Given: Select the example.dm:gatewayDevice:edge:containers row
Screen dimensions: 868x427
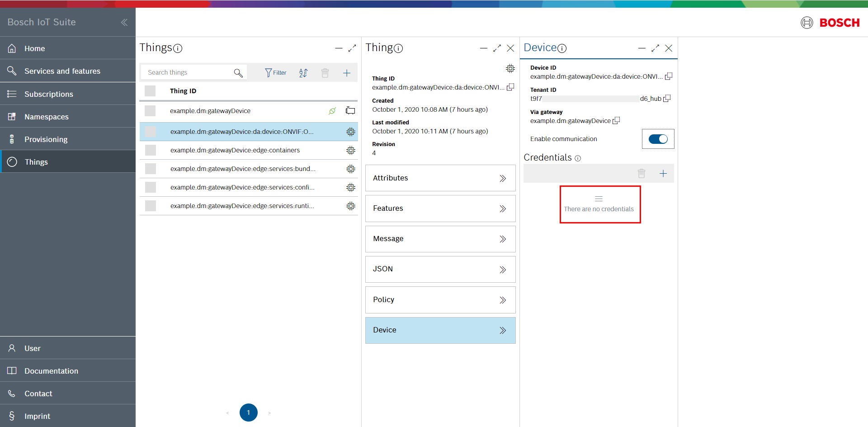Looking at the screenshot, I should click(x=249, y=150).
